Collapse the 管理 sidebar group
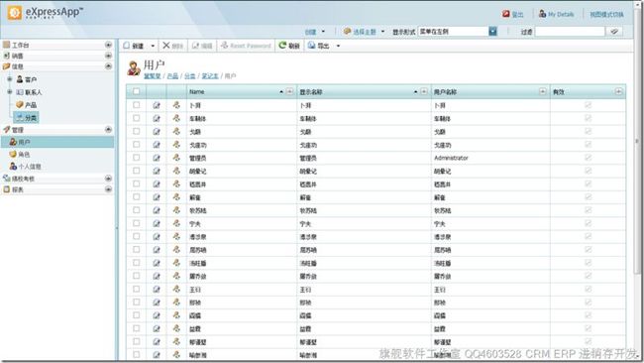 tap(108, 130)
